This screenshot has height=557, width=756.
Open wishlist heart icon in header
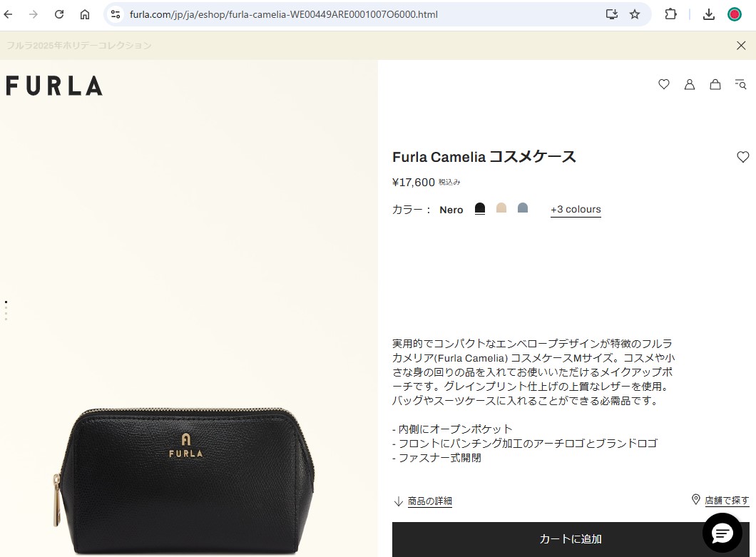coord(664,84)
